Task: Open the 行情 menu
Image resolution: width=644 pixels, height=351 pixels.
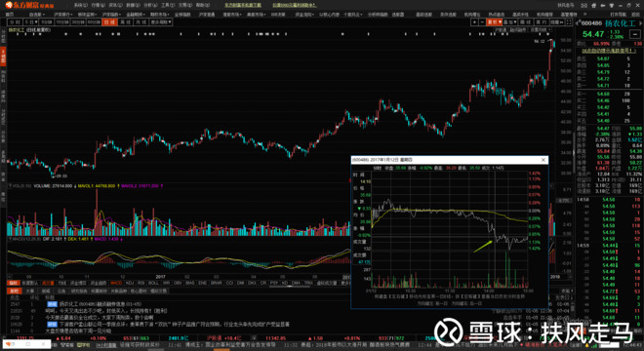Action: tap(99, 5)
